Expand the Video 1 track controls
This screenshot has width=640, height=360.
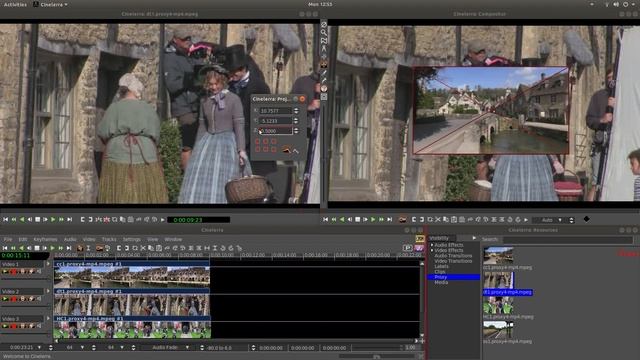(48, 264)
